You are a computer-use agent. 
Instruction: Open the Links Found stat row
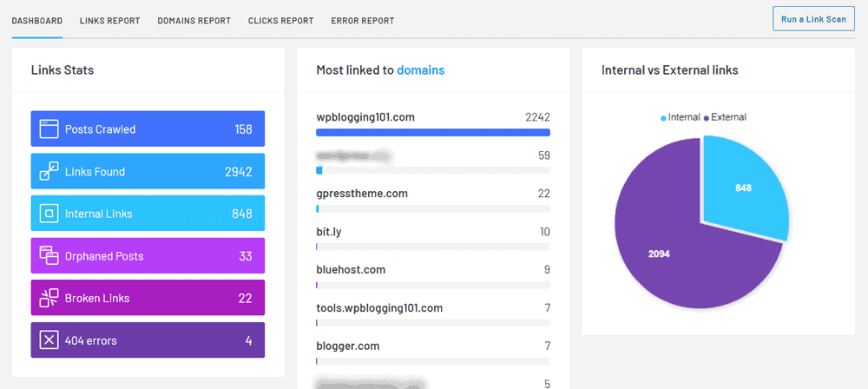click(x=148, y=171)
